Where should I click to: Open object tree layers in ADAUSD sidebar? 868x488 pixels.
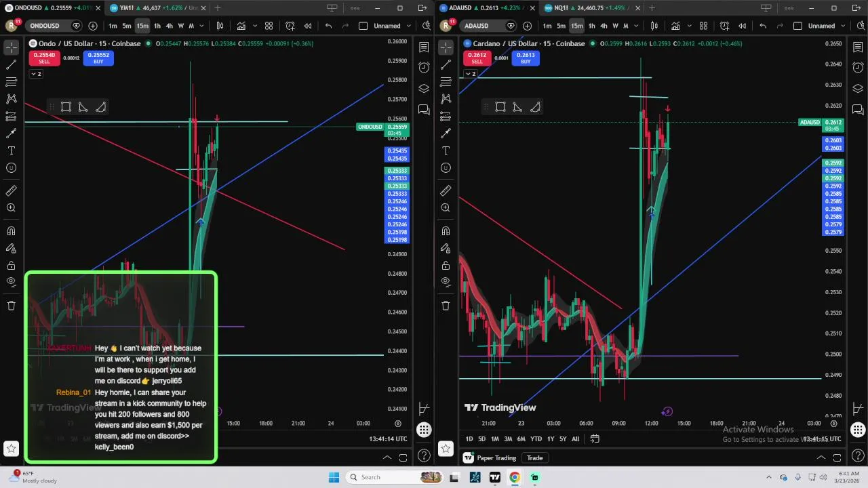858,89
